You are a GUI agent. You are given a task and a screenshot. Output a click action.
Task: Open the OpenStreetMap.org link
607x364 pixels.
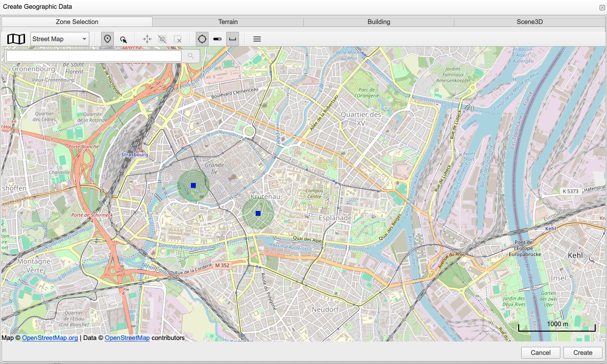click(50, 338)
